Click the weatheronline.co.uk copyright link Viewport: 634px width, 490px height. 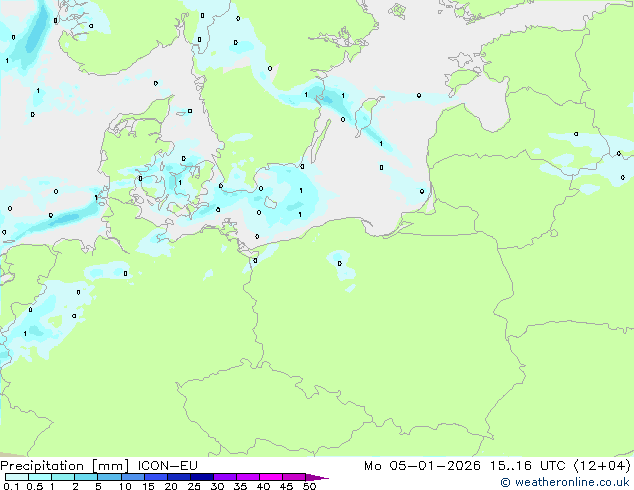point(565,482)
